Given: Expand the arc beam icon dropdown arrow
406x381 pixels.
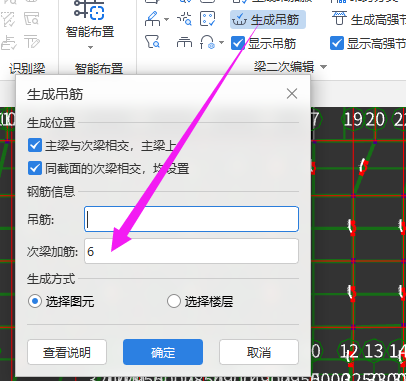Looking at the screenshot, I should pos(221,43).
